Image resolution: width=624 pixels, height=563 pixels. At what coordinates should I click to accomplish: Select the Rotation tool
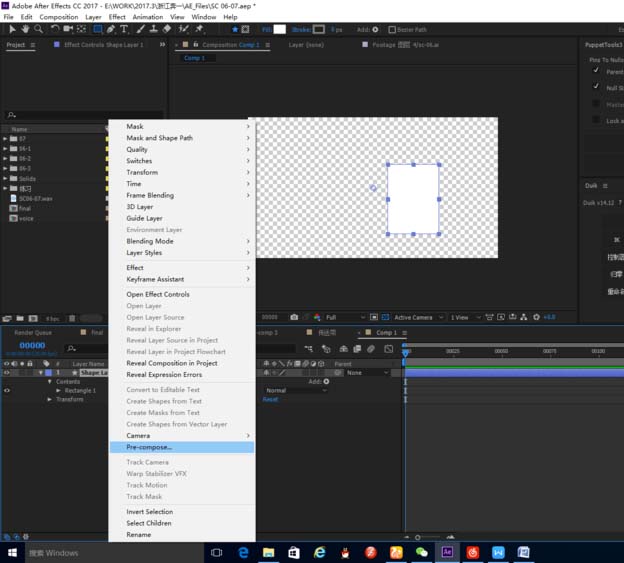[55, 29]
